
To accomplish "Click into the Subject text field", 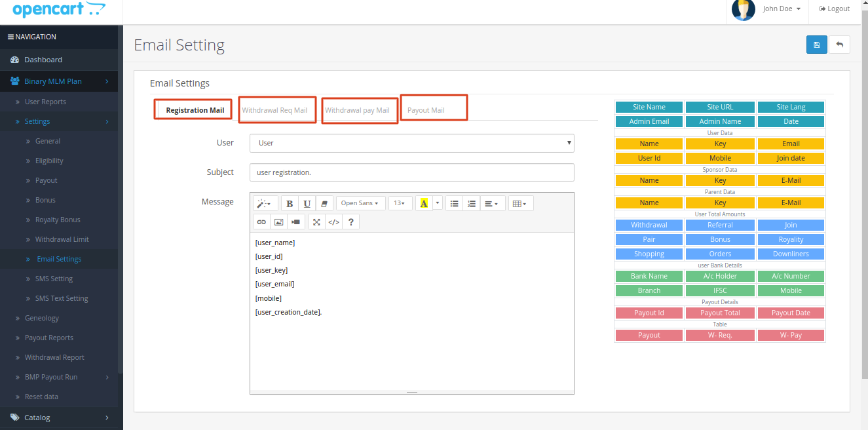I will click(411, 172).
